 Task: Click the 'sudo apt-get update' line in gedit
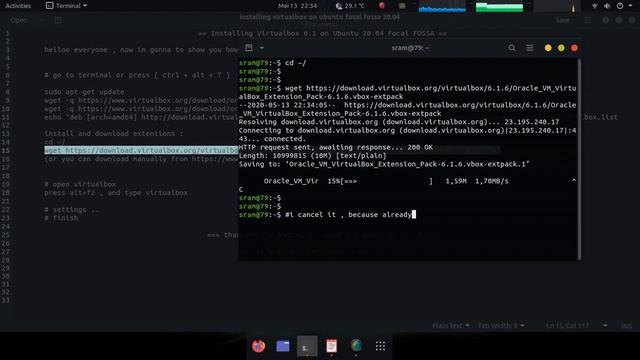coord(84,92)
